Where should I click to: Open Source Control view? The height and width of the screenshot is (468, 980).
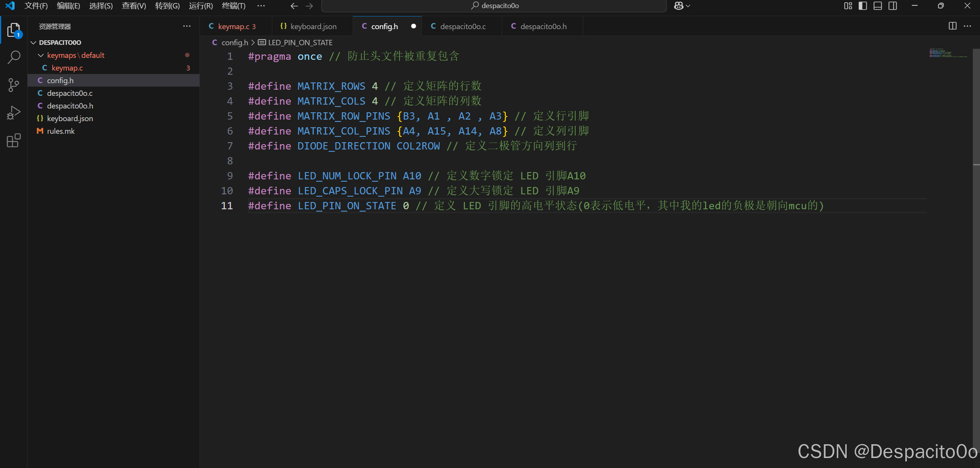[14, 85]
